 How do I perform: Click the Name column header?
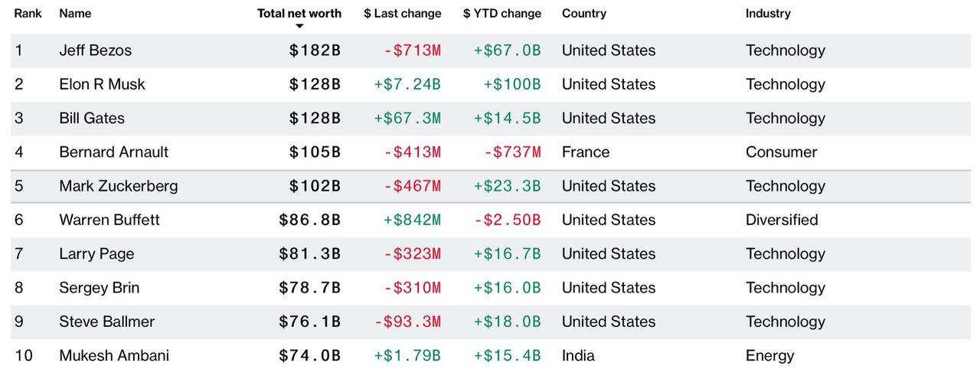(75, 13)
